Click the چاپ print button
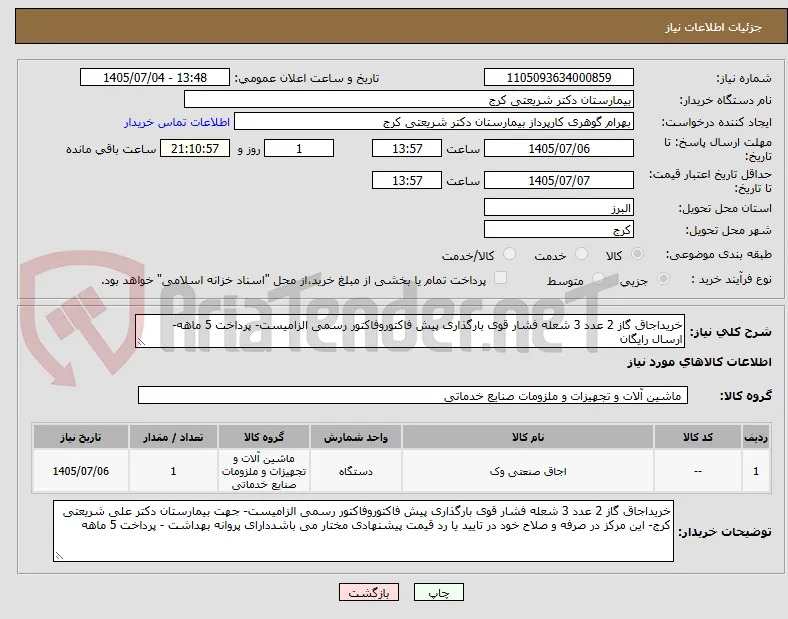The height and width of the screenshot is (619, 788). tap(439, 593)
